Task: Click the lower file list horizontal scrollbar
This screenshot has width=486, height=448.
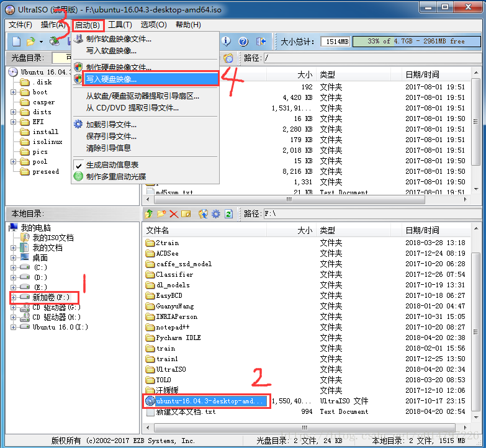Action: [305, 428]
